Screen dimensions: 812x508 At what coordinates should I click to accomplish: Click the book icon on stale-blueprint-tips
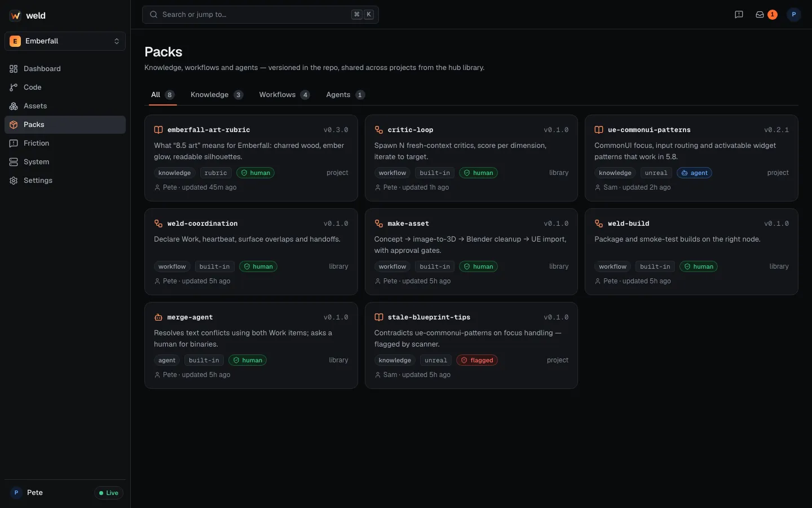[x=379, y=317]
